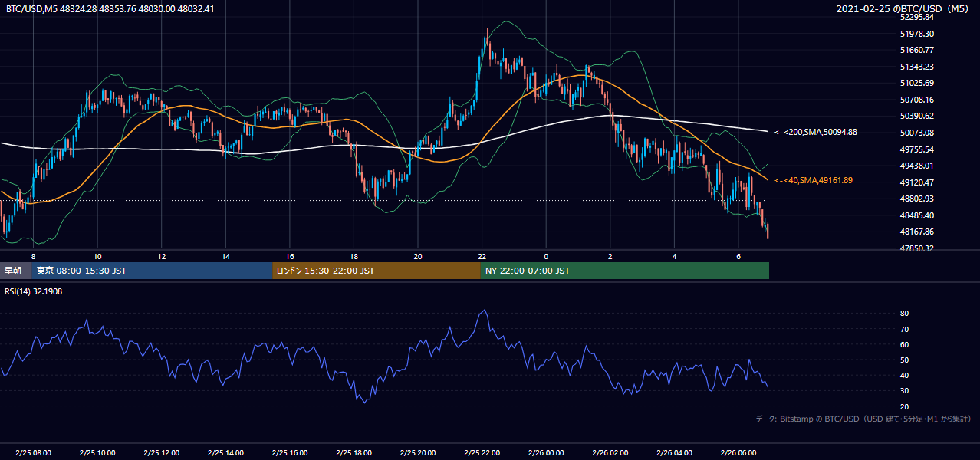The height and width of the screenshot is (460, 980).
Task: Click the price axis label 51978.30
Action: tap(916, 34)
